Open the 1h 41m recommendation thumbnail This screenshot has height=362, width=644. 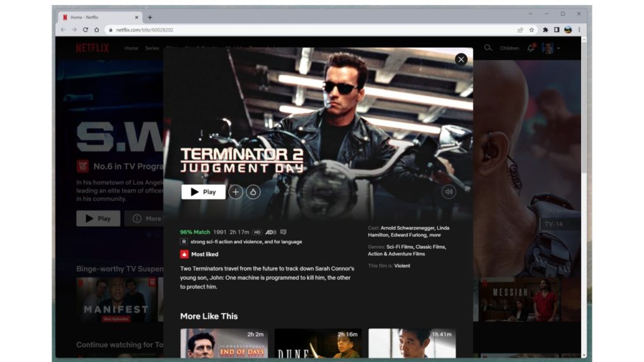(x=412, y=343)
